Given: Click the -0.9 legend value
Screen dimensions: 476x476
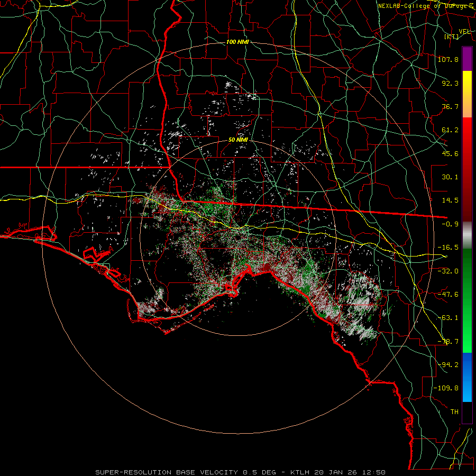Looking at the screenshot, I should click(450, 224).
